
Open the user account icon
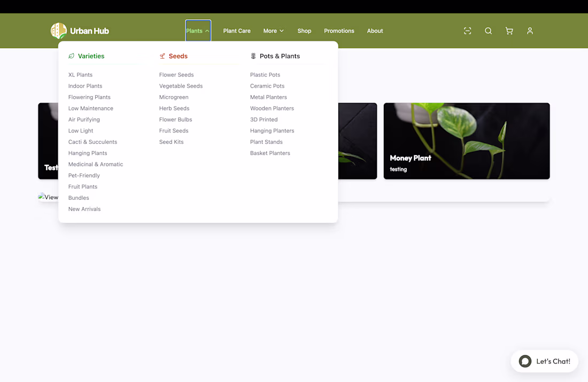(530, 31)
